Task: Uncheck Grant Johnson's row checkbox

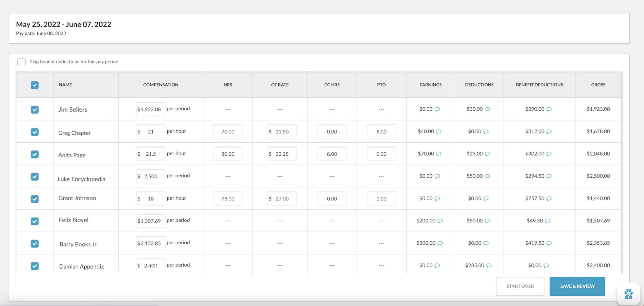Action: coord(35,199)
